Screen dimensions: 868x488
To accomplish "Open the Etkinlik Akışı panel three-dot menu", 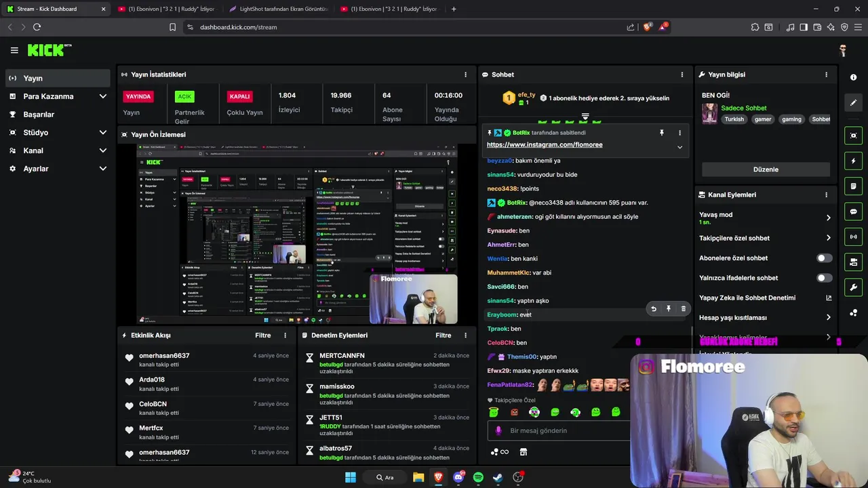I will click(x=285, y=335).
